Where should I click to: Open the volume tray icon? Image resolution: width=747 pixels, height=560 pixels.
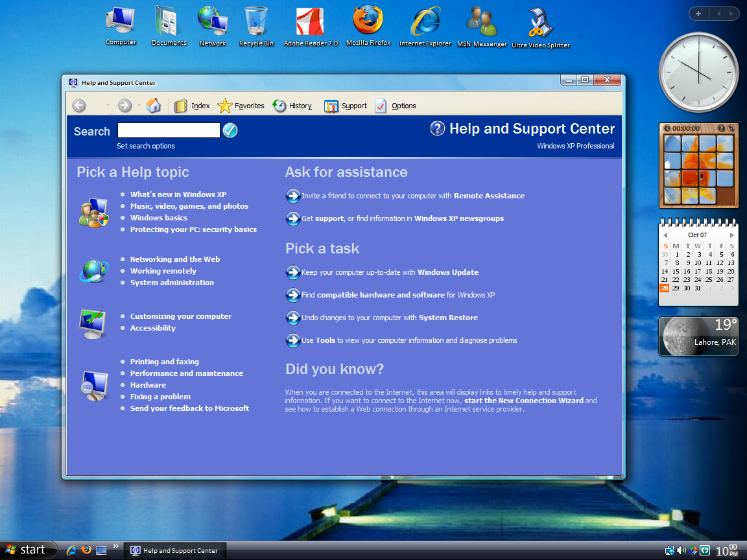[682, 550]
